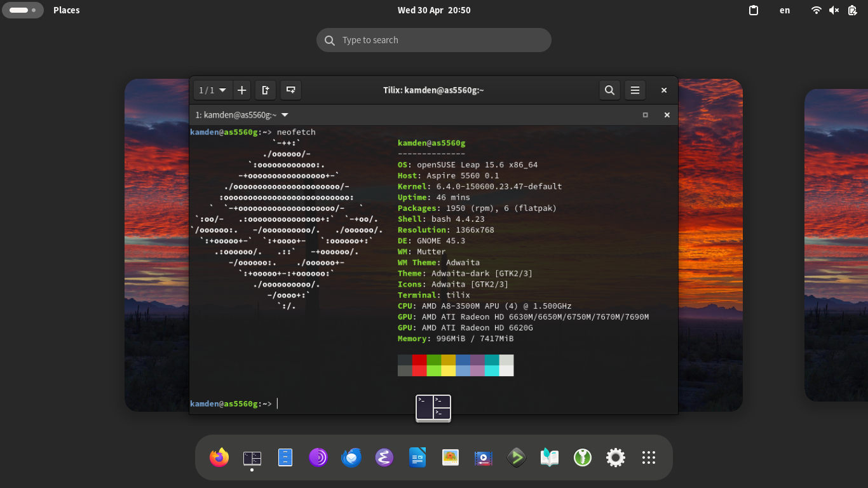Open Firefox from the dock
868x488 pixels.
point(219,457)
